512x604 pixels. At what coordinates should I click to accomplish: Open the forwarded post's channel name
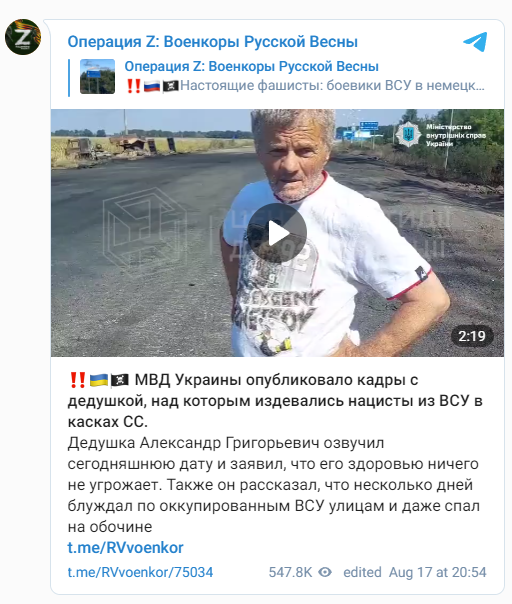[x=251, y=66]
